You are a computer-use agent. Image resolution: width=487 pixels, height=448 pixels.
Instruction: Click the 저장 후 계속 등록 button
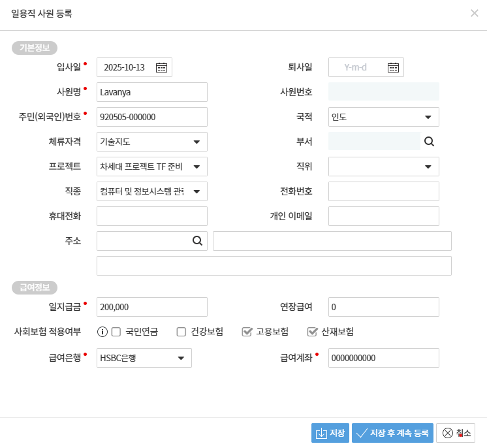[392, 433]
